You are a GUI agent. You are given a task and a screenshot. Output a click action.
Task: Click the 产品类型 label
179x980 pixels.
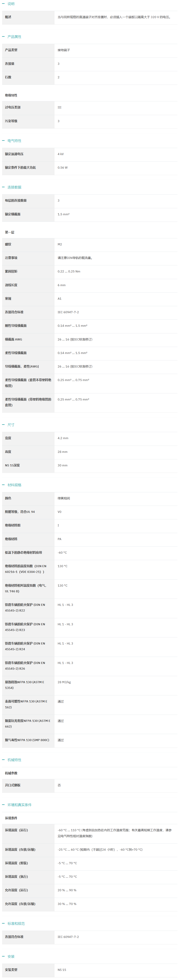[x=11, y=50]
